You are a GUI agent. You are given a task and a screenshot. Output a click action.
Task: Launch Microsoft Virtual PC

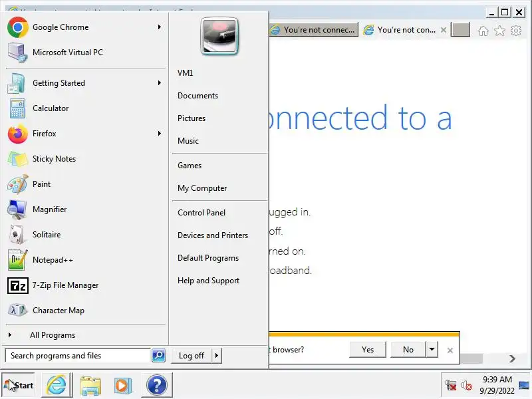(x=85, y=53)
